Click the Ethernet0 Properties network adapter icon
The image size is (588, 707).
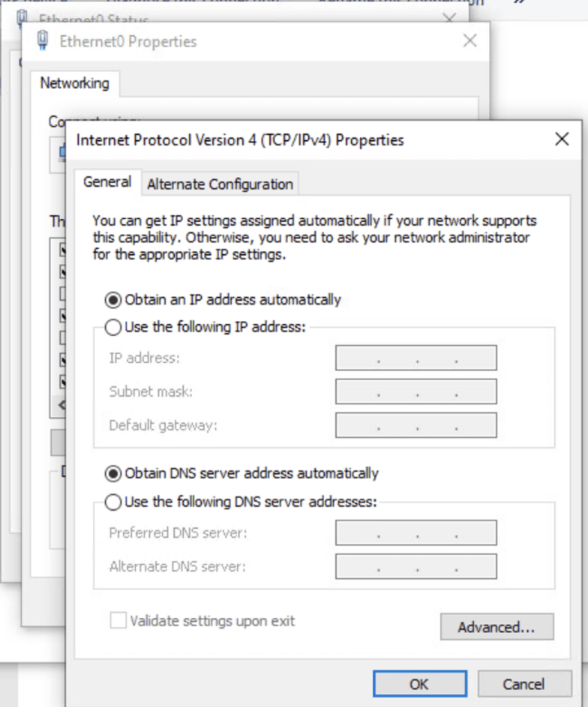coord(43,41)
